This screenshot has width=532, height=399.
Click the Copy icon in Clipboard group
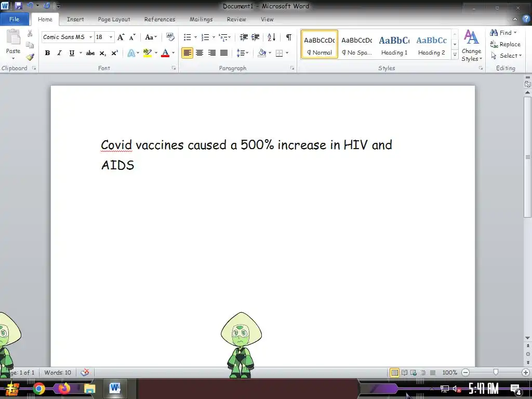point(30,45)
